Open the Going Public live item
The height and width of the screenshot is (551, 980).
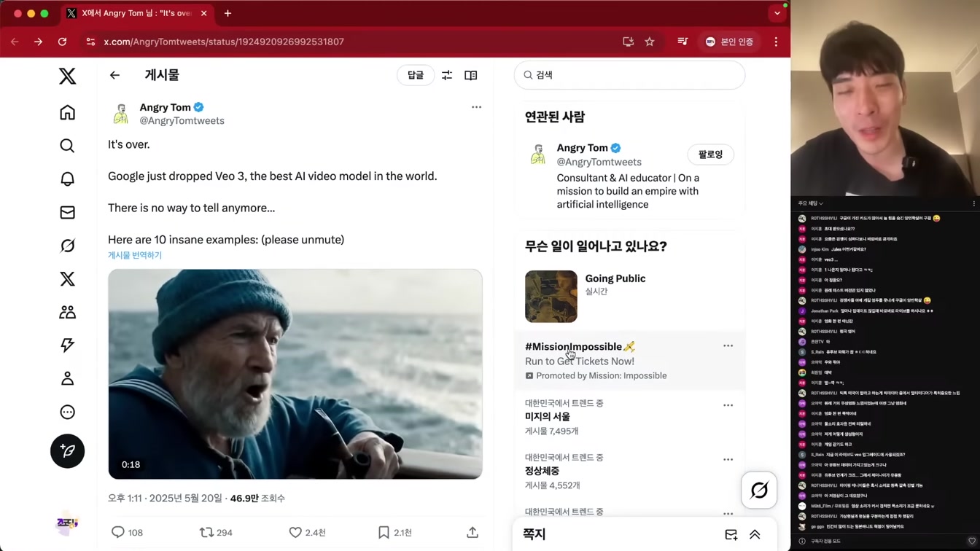tap(615, 278)
